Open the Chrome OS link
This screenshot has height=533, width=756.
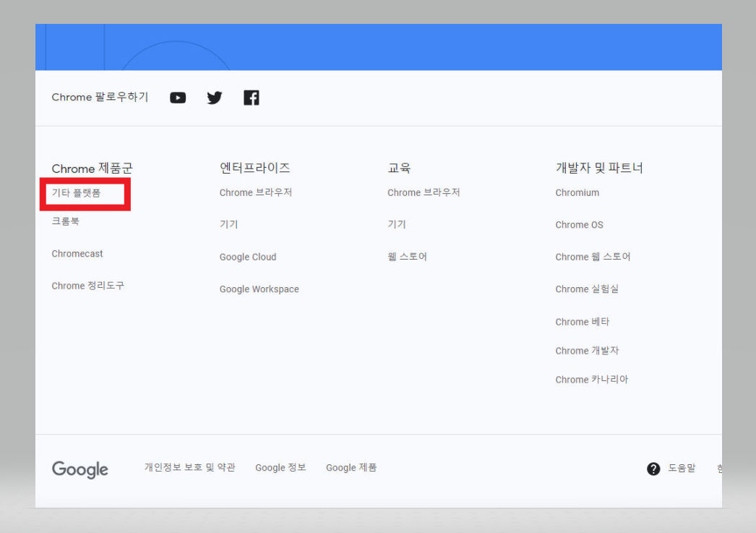(579, 225)
